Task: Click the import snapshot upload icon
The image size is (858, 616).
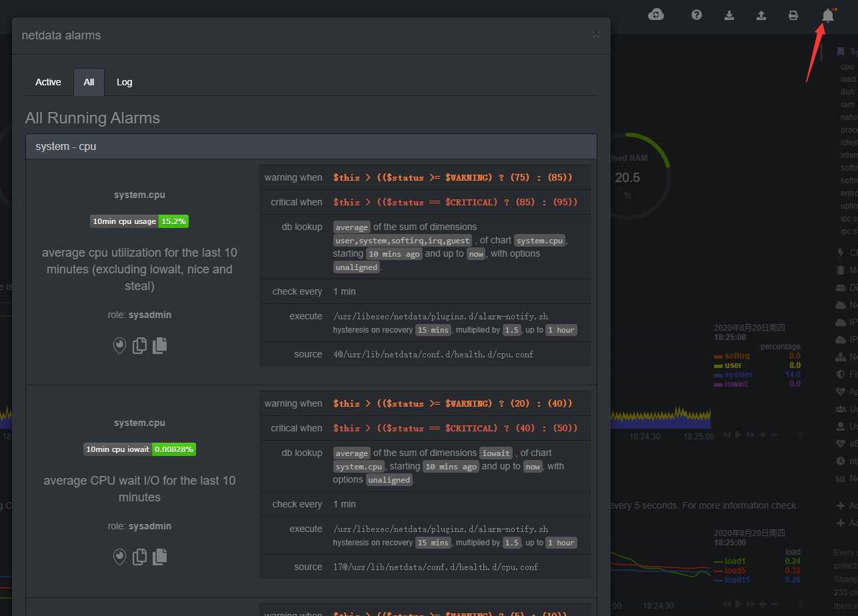Action: coord(761,15)
